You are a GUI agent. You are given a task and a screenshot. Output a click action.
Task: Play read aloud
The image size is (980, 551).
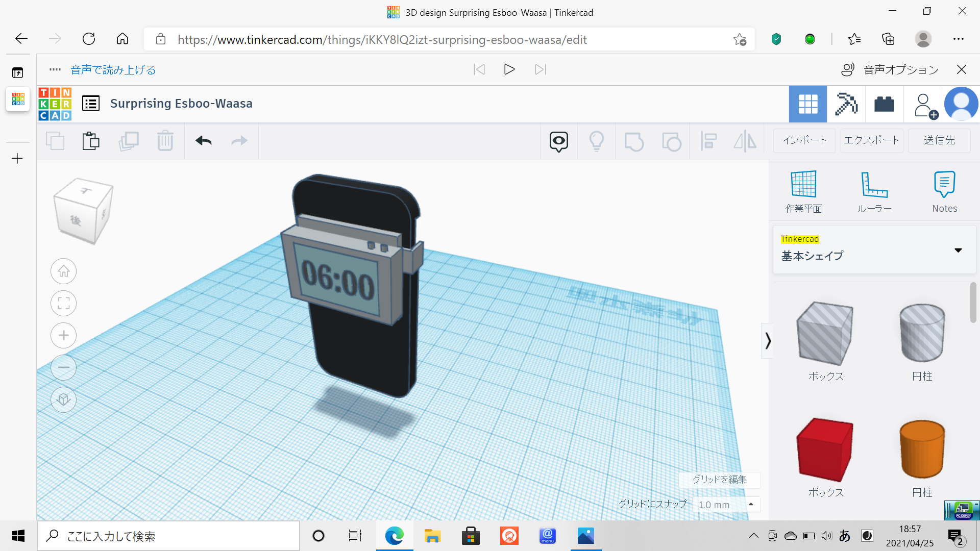click(509, 69)
